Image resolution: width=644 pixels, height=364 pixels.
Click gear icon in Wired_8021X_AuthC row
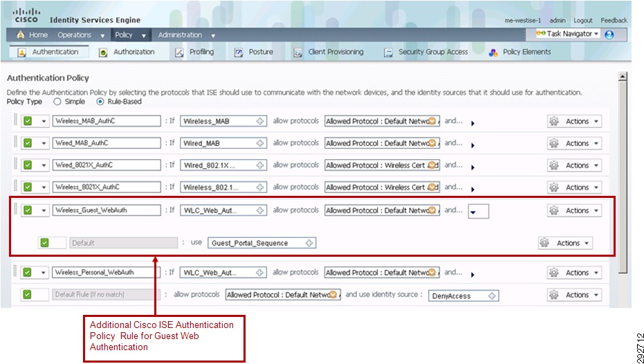pos(554,165)
